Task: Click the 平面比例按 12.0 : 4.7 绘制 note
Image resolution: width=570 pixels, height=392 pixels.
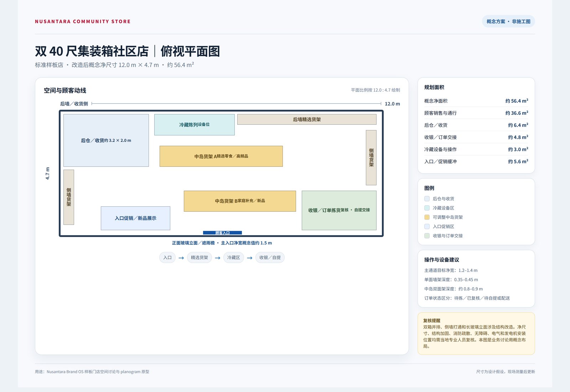Action: pyautogui.click(x=375, y=90)
